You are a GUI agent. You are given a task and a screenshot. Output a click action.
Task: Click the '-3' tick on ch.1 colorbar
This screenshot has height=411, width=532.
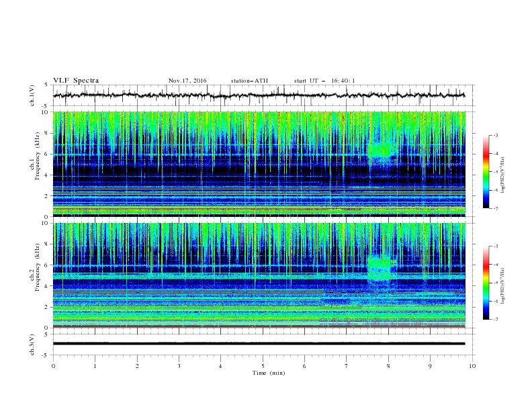pos(495,135)
